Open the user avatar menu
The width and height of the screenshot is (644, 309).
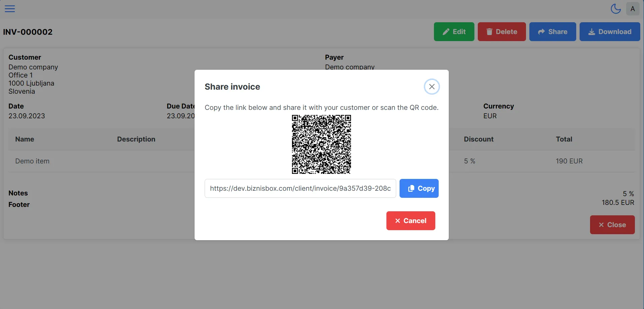point(633,8)
